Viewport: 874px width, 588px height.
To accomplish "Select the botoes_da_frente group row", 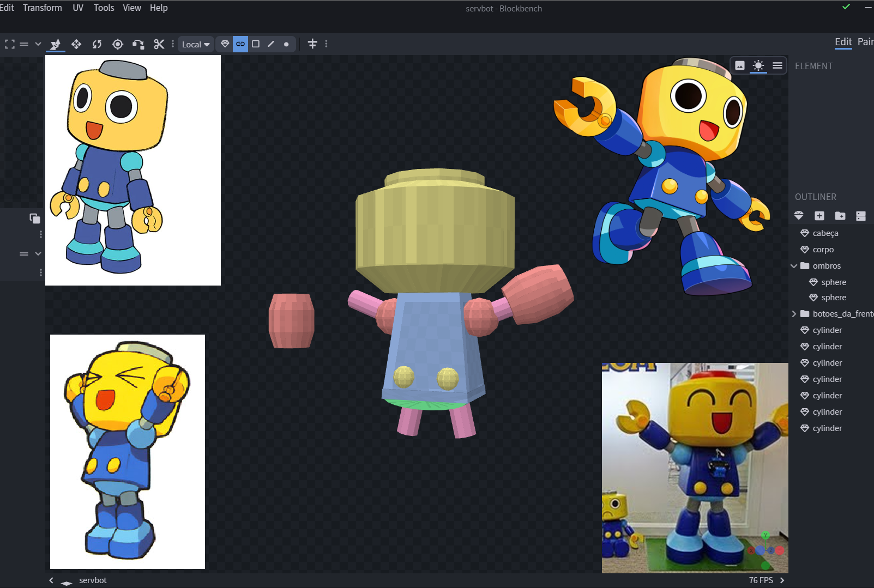I will [831, 314].
